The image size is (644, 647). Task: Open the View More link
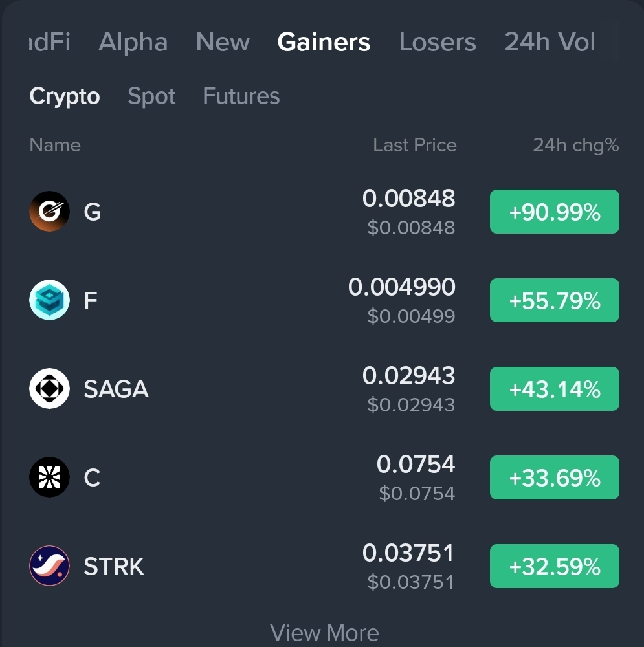(324, 633)
